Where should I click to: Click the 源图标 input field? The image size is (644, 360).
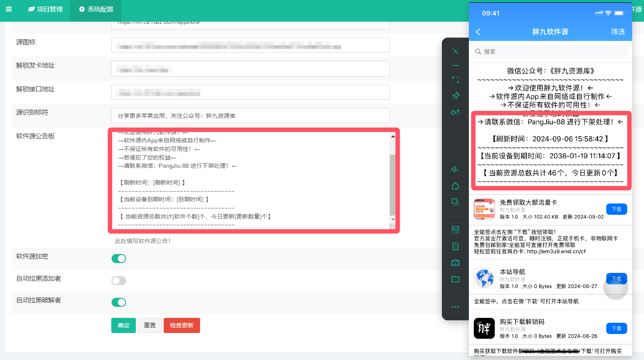pyautogui.click(x=250, y=45)
